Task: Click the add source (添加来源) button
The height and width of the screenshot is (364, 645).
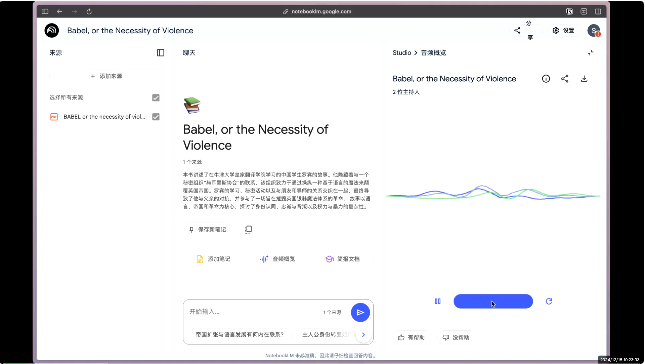Action: click(x=106, y=76)
